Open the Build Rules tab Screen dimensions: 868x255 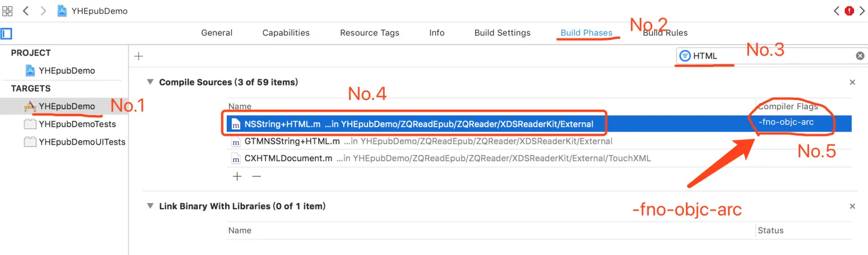[x=665, y=32]
